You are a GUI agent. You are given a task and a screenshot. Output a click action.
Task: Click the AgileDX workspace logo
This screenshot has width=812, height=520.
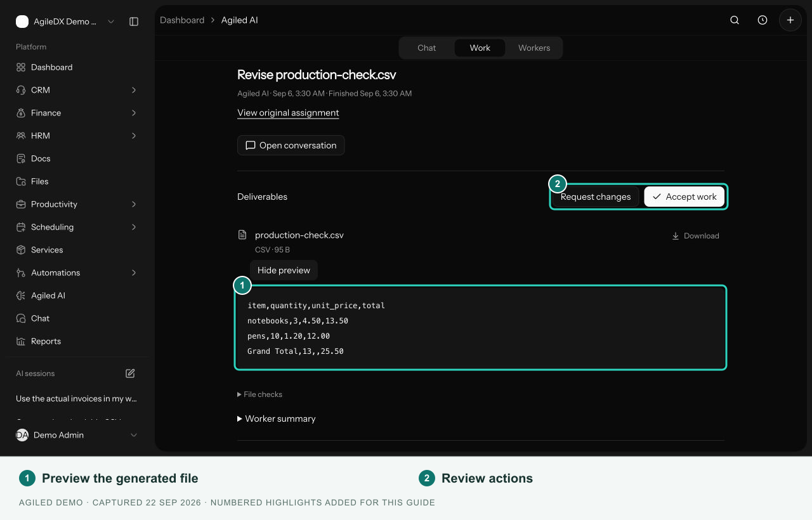click(22, 22)
